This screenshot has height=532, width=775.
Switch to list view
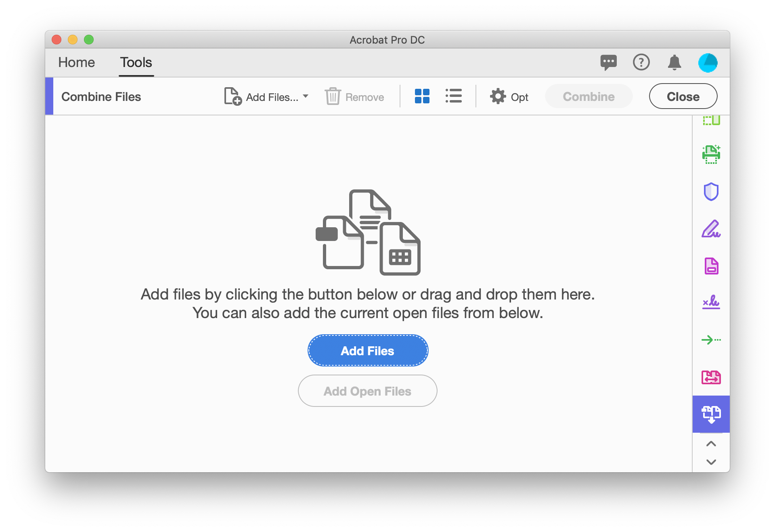[454, 96]
